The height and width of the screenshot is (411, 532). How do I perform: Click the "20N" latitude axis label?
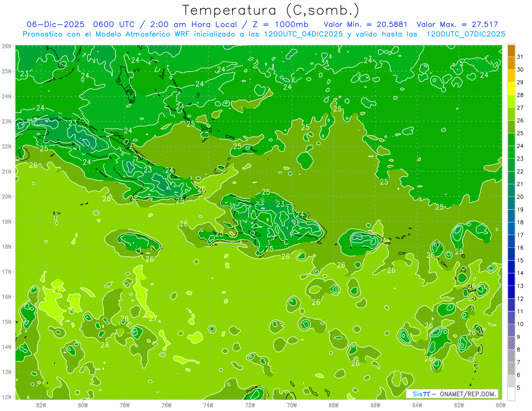[x=7, y=196]
